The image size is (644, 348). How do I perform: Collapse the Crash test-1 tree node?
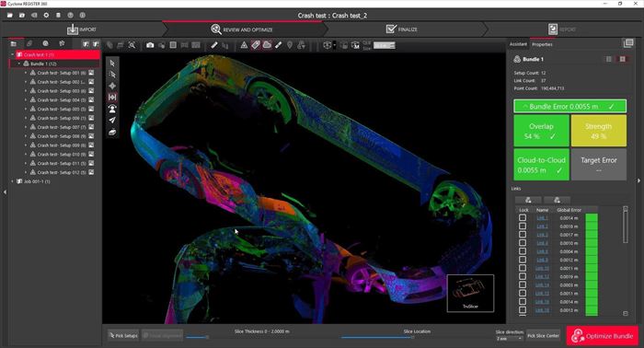pyautogui.click(x=12, y=54)
